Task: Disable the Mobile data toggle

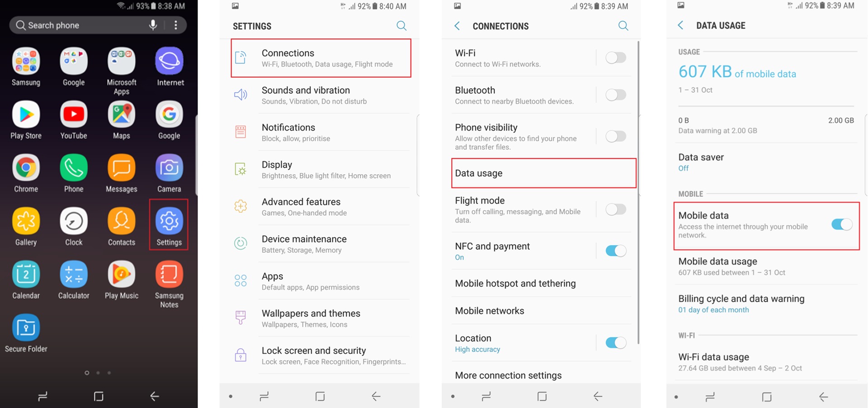Action: coord(842,224)
